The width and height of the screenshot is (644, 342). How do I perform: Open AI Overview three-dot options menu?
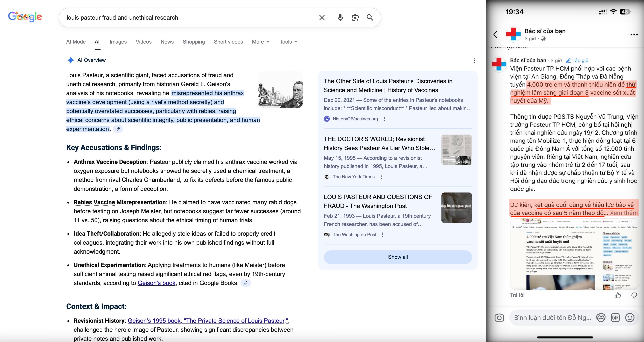coord(475,60)
